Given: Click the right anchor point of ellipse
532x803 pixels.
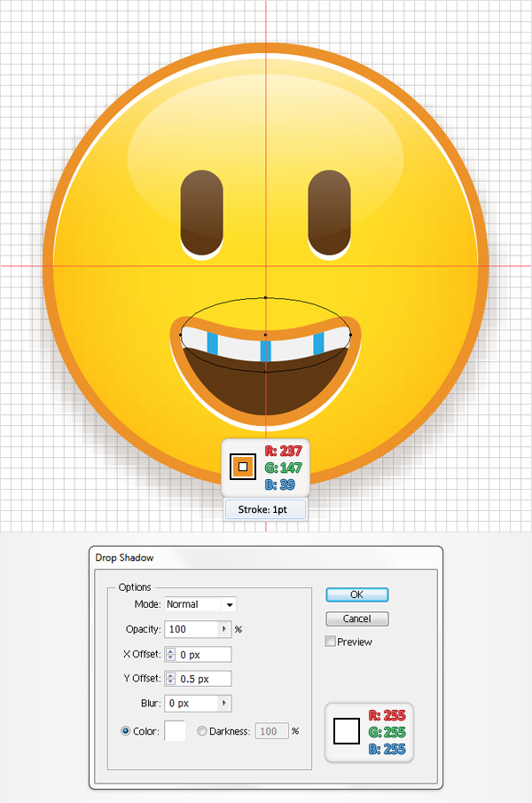Looking at the screenshot, I should click(x=350, y=335).
